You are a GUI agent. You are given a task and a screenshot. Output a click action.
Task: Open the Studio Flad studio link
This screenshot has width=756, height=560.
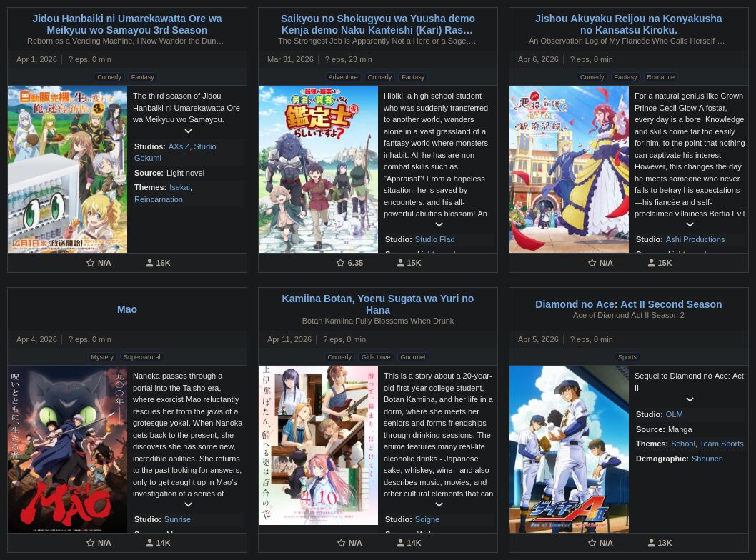(x=434, y=239)
